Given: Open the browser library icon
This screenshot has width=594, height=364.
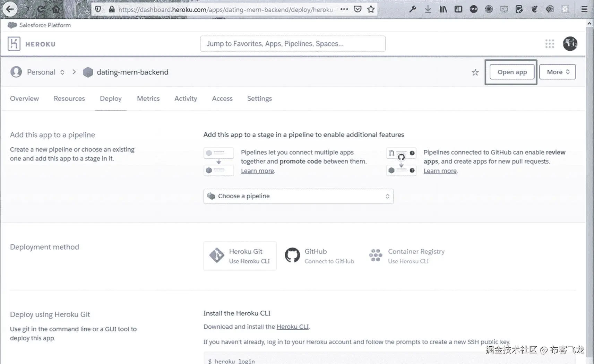Looking at the screenshot, I should [443, 9].
